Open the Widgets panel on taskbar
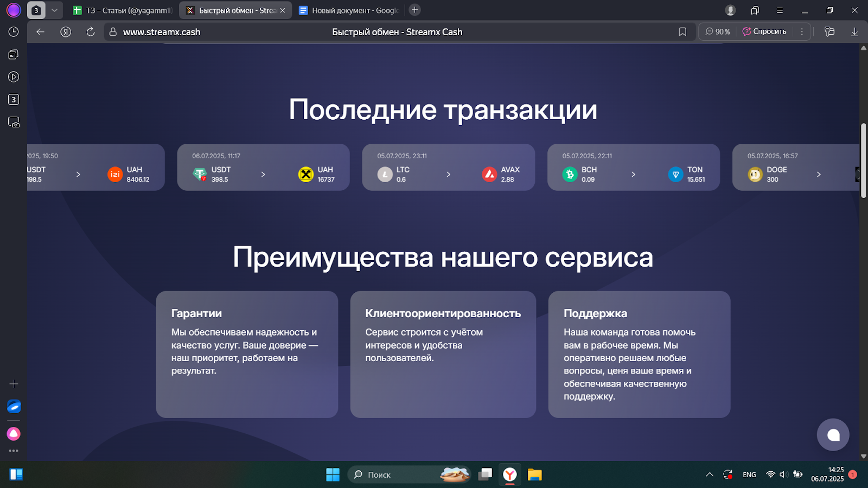868x488 pixels. click(16, 474)
